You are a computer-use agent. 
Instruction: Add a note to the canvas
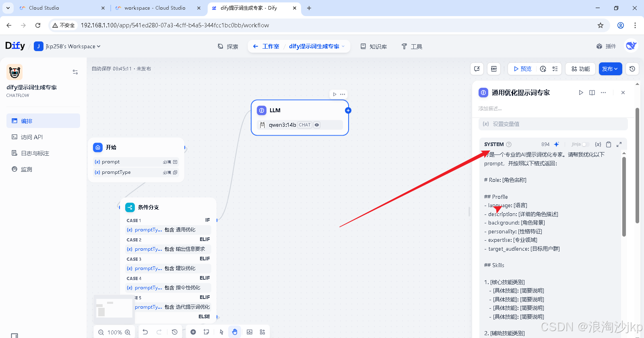206,332
